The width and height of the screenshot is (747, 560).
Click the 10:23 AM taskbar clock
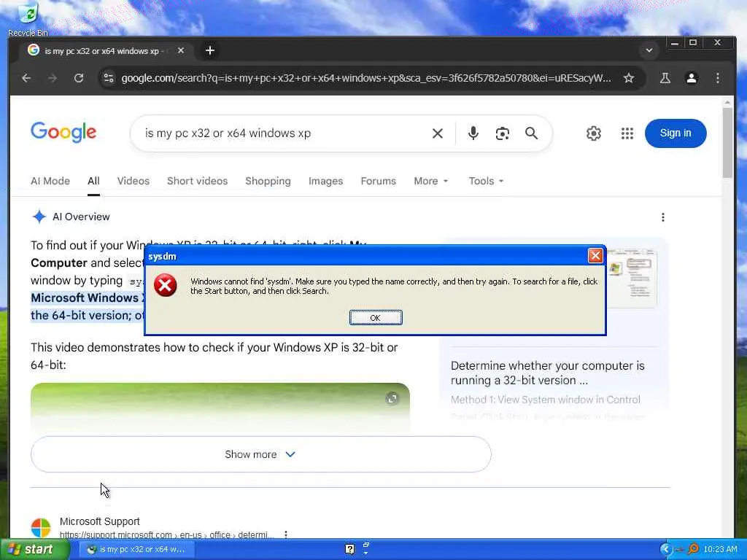point(720,550)
